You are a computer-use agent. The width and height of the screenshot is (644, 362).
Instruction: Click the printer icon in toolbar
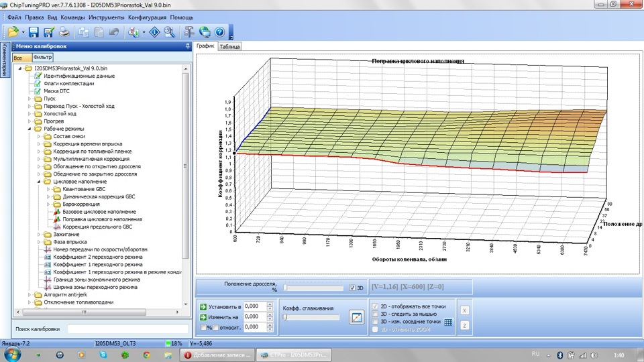pos(64,31)
